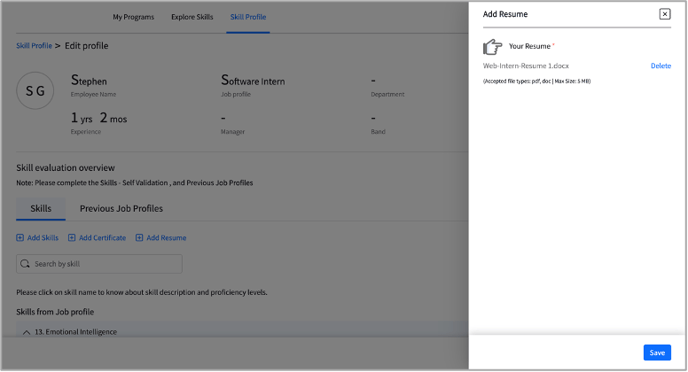Click the magnifier icon in skill search
The width and height of the screenshot is (688, 372).
(x=25, y=264)
